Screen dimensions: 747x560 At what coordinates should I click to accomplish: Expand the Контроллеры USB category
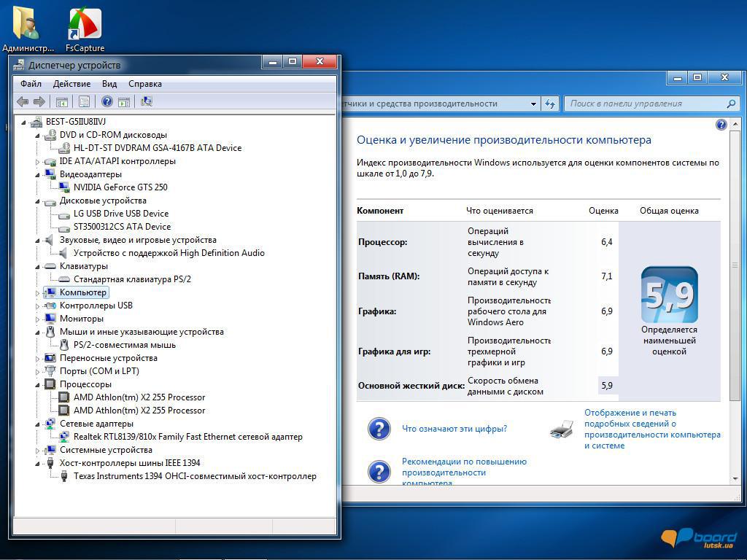tap(38, 306)
